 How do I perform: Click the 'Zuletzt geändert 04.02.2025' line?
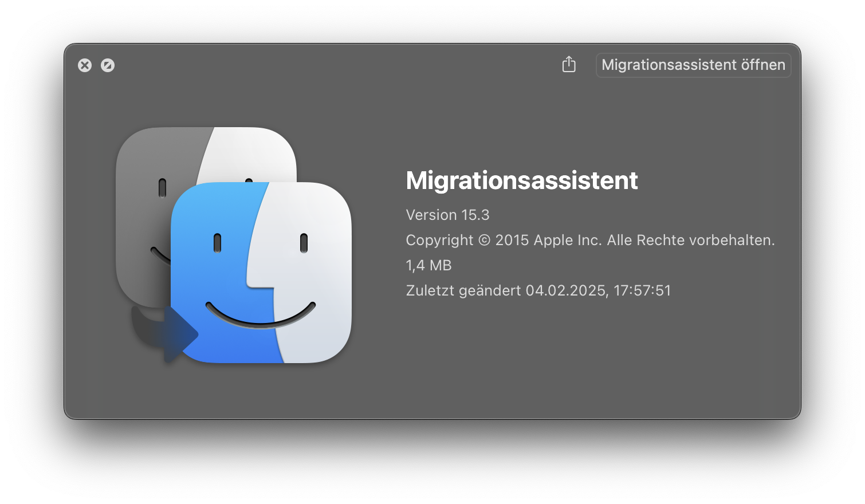(538, 290)
